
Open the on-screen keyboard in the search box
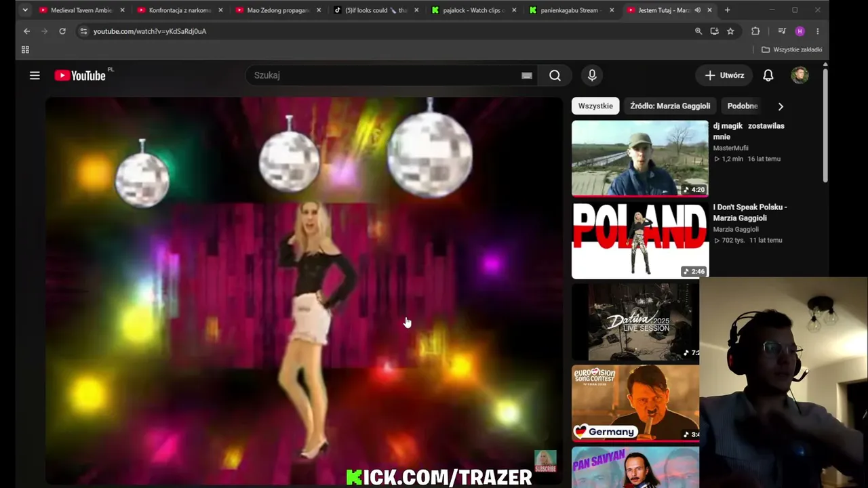tap(527, 75)
